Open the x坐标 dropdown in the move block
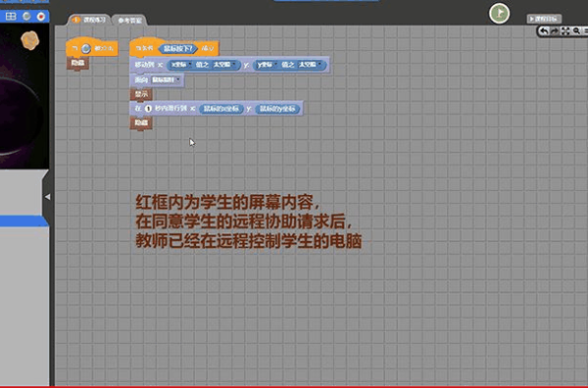588x388 pixels. [181, 65]
